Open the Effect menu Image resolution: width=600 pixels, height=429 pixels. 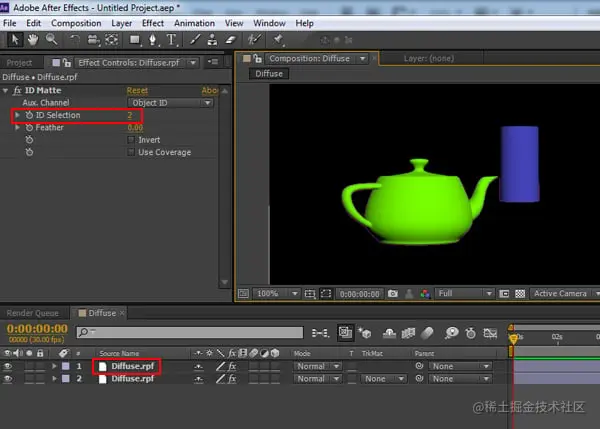(153, 23)
